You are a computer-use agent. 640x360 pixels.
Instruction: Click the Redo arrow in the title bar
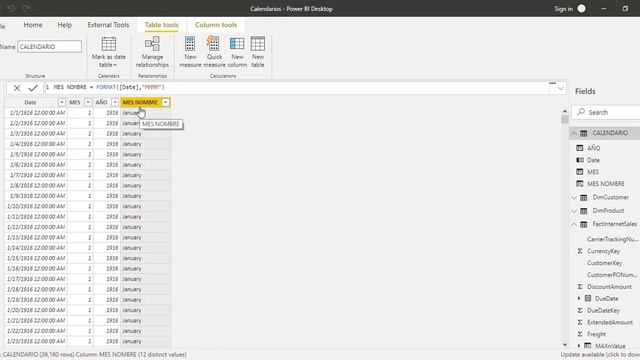(x=26, y=9)
